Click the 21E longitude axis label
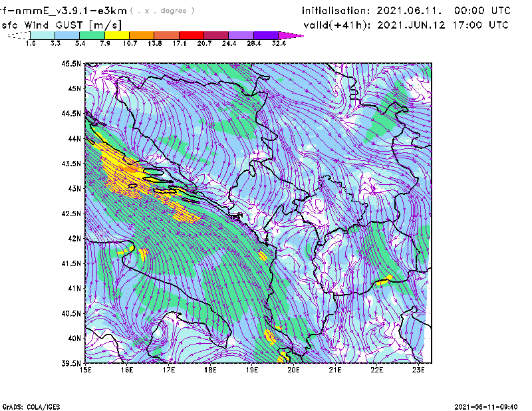The width and height of the screenshot is (532, 411). coord(335,370)
